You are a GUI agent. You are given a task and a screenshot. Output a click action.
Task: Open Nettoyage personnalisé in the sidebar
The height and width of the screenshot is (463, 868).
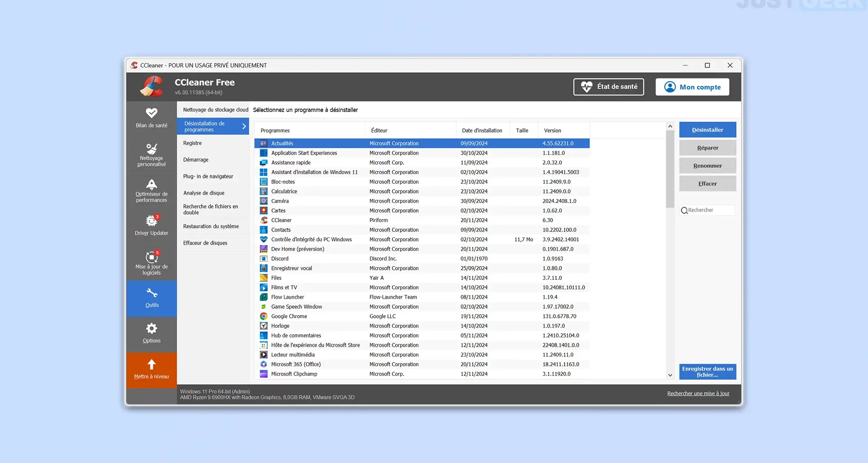(151, 155)
